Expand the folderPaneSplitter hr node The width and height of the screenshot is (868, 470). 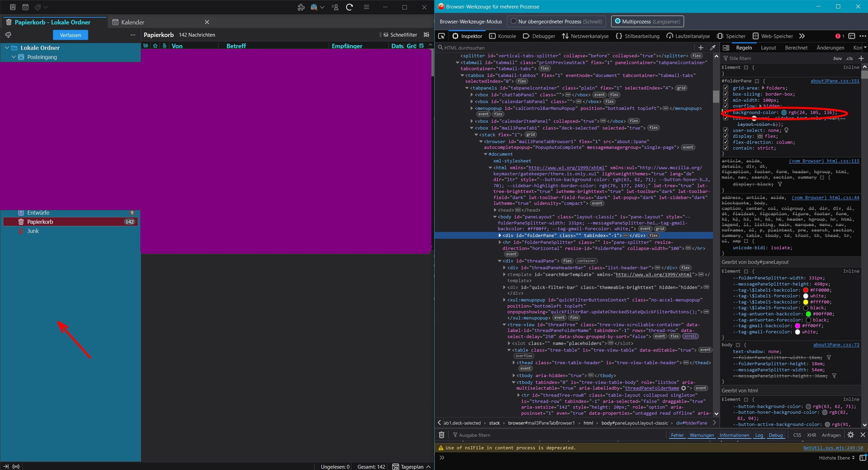point(500,242)
